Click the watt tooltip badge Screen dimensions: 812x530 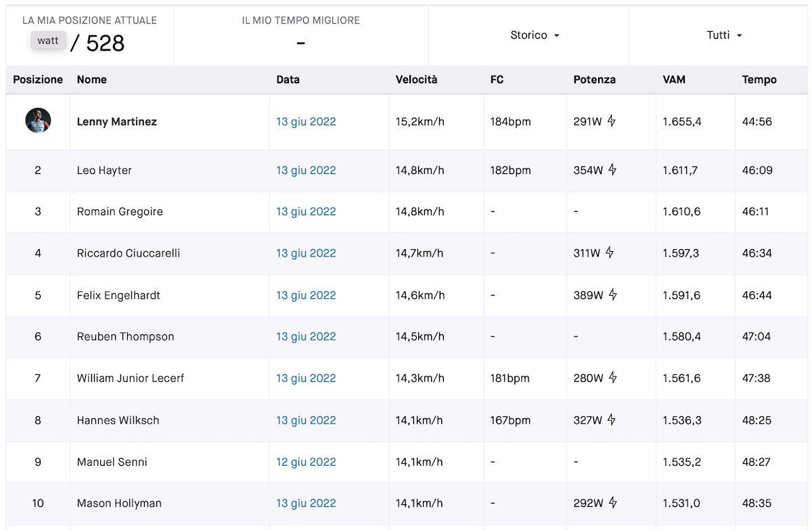(x=48, y=41)
